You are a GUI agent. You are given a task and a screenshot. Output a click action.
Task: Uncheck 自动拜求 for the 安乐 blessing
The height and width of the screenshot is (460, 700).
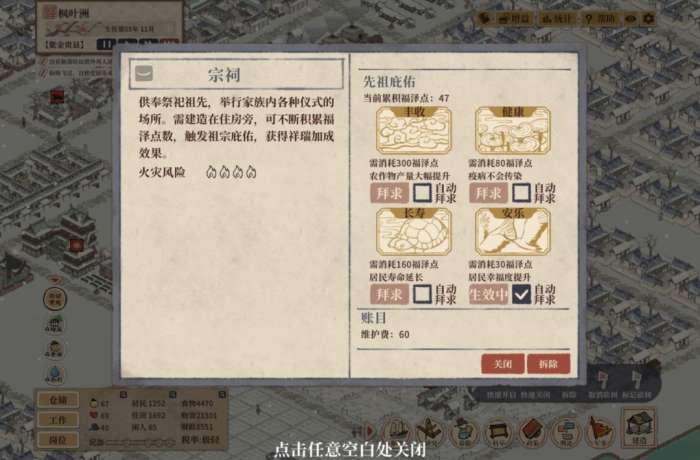521,294
